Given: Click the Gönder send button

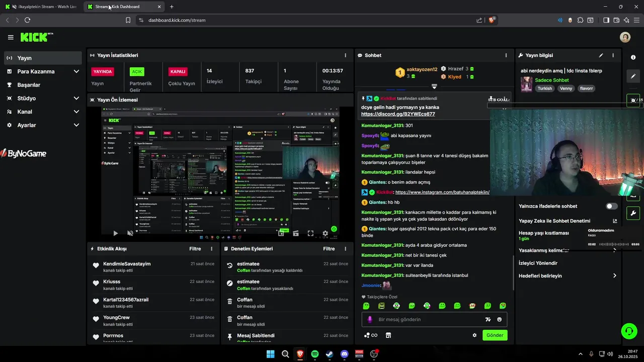Looking at the screenshot, I should click(x=495, y=335).
